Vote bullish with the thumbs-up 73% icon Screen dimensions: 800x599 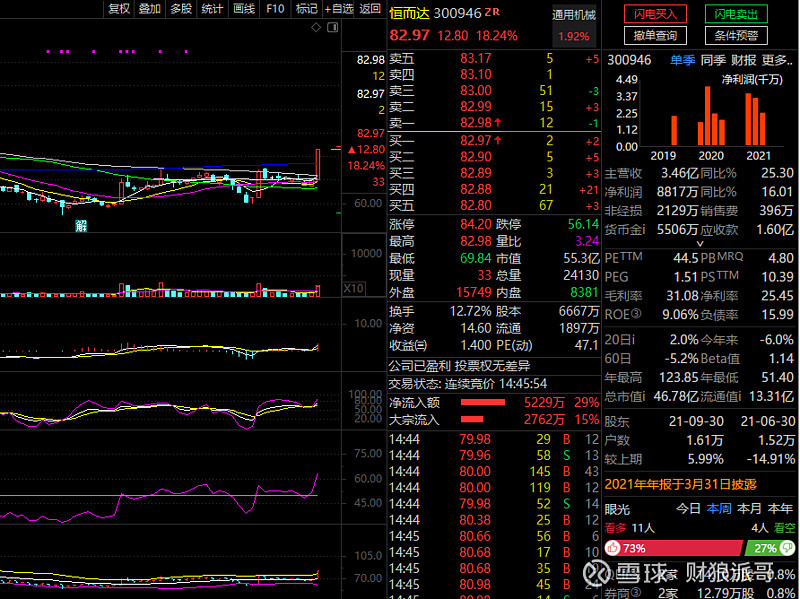613,548
